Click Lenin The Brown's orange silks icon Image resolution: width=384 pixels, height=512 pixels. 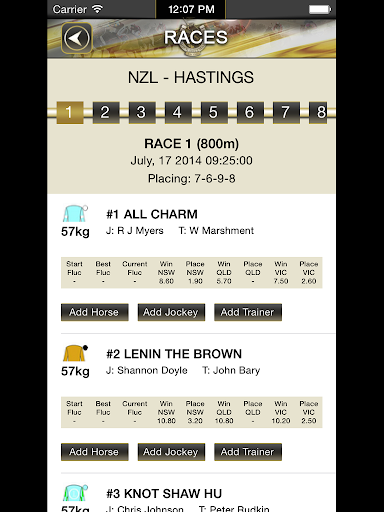(x=75, y=353)
